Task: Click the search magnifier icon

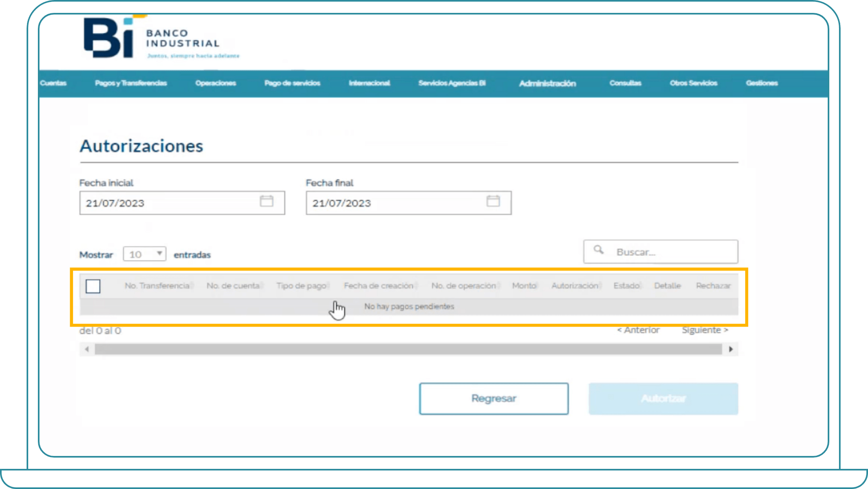Action: pos(598,250)
